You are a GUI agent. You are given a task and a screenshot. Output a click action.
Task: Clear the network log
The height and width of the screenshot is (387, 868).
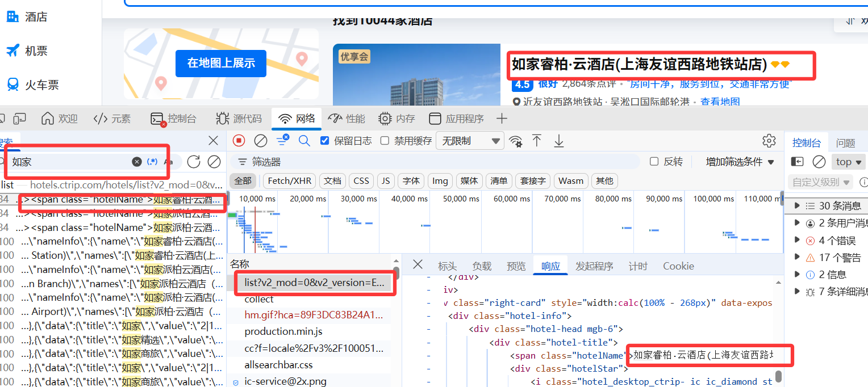(x=260, y=140)
